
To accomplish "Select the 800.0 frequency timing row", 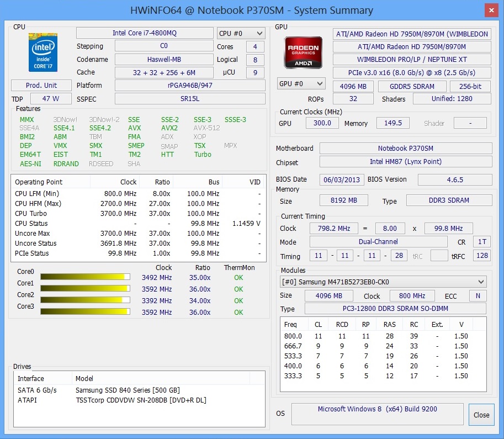I will [383, 336].
